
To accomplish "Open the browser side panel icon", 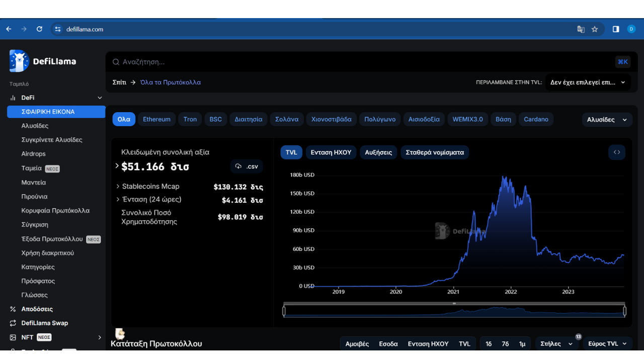I will click(x=616, y=29).
